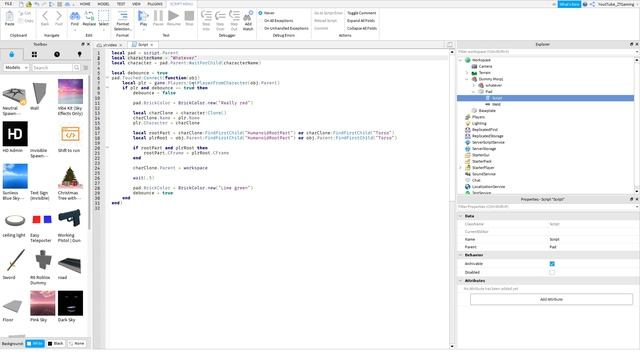Open Toolbox Inventory grid tab icon
This screenshot has width=640, height=360.
tap(34, 54)
